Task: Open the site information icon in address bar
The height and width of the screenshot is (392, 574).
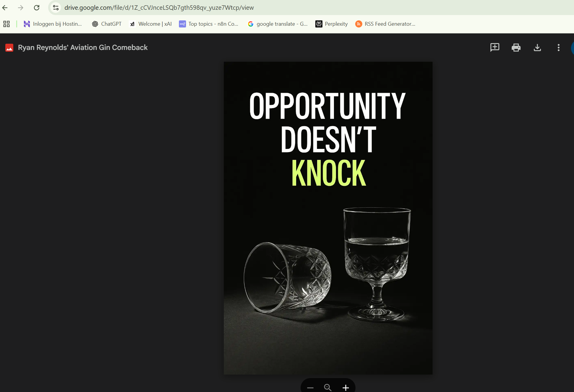Action: pos(56,8)
